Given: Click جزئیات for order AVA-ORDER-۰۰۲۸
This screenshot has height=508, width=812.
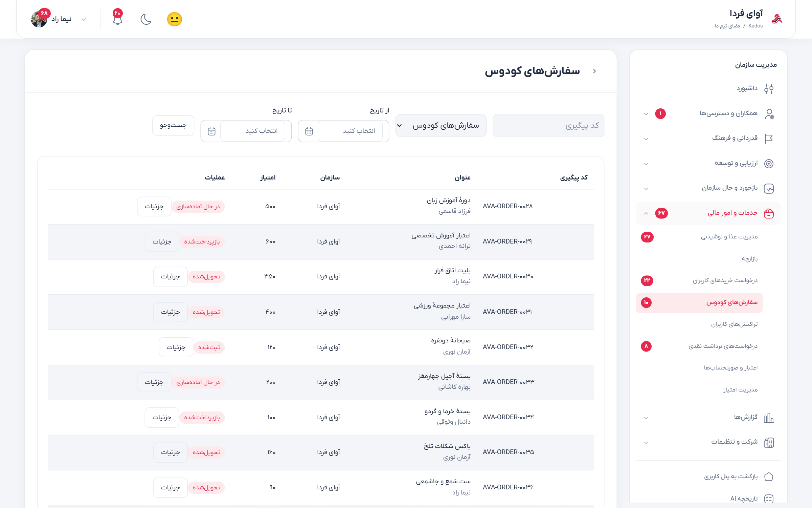Looking at the screenshot, I should pos(154,207).
